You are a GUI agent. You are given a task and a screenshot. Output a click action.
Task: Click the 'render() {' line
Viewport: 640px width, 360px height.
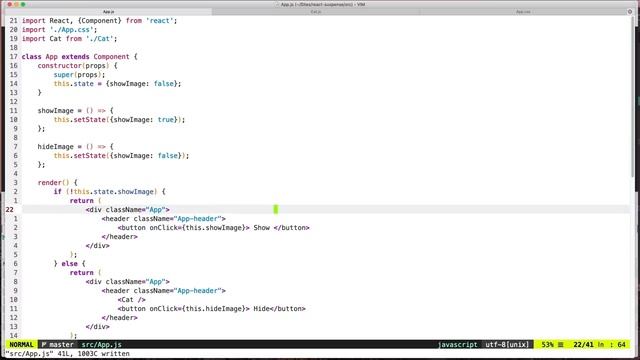pos(57,182)
